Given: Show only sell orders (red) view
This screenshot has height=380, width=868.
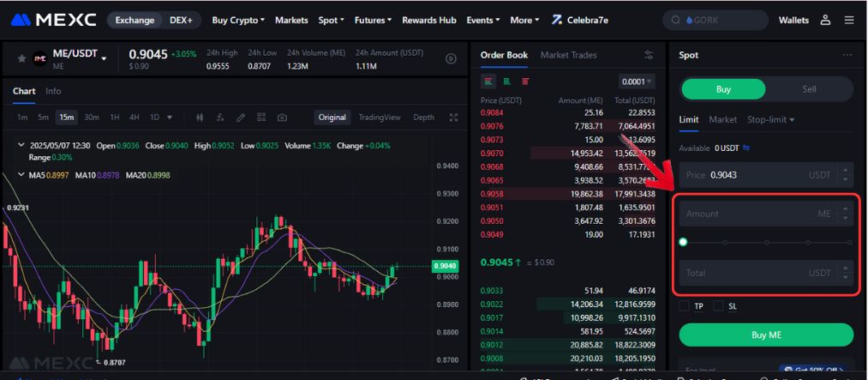Looking at the screenshot, I should click(x=525, y=81).
